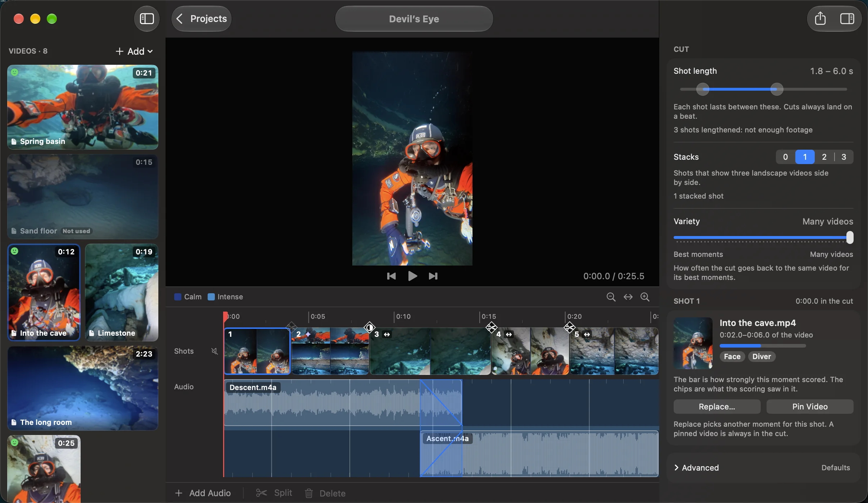
Task: Select the Spring basin video thumbnail
Action: pos(83,107)
